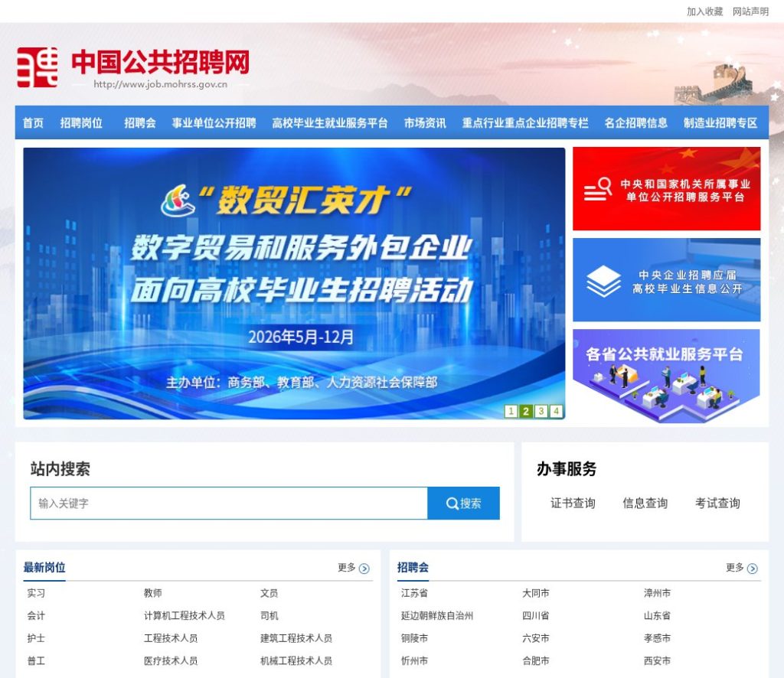784x678 pixels.
Task: Open 西安市 job fair listing
Action: pyautogui.click(x=657, y=660)
